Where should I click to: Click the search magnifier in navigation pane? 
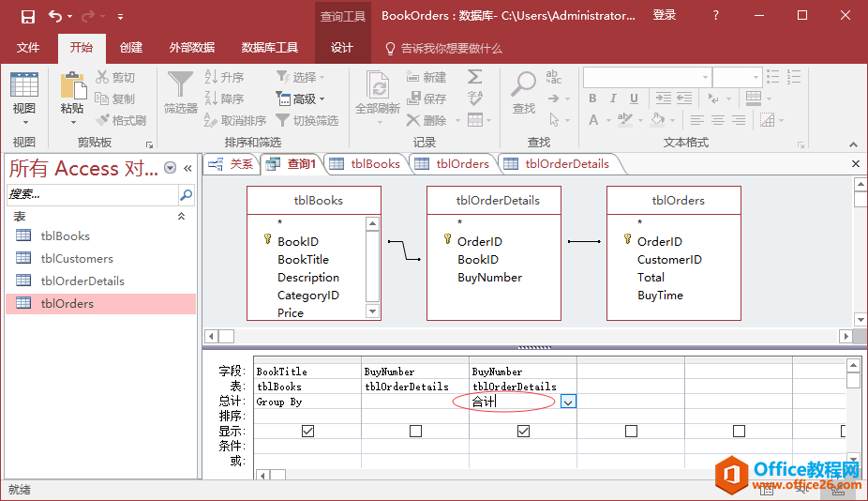point(186,195)
